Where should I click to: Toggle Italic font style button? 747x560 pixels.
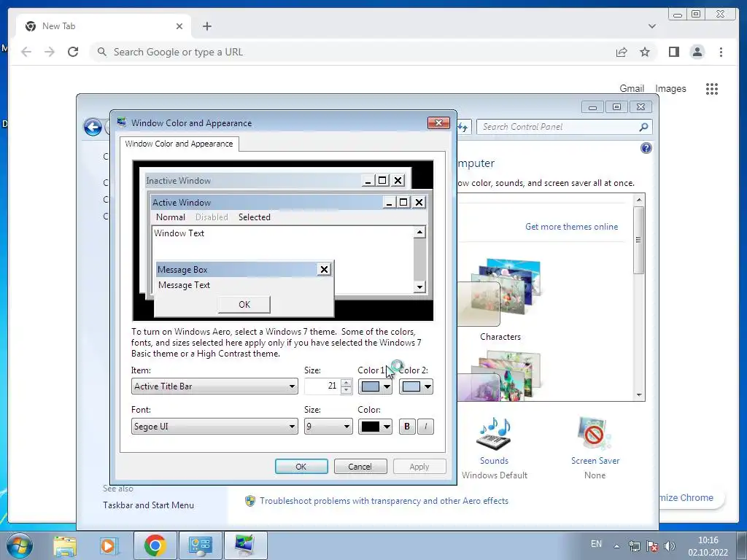click(x=425, y=427)
